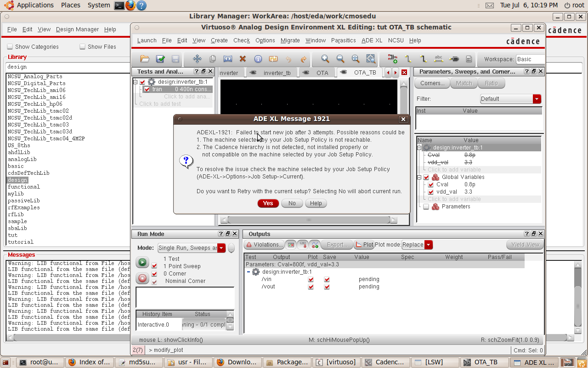
Task: Click the Violations... button
Action: pos(264,245)
